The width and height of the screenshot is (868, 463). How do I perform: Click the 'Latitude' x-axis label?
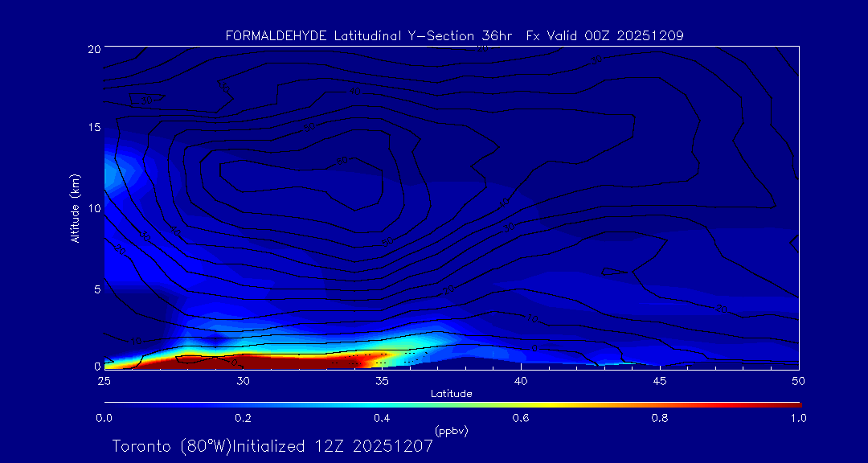click(451, 393)
